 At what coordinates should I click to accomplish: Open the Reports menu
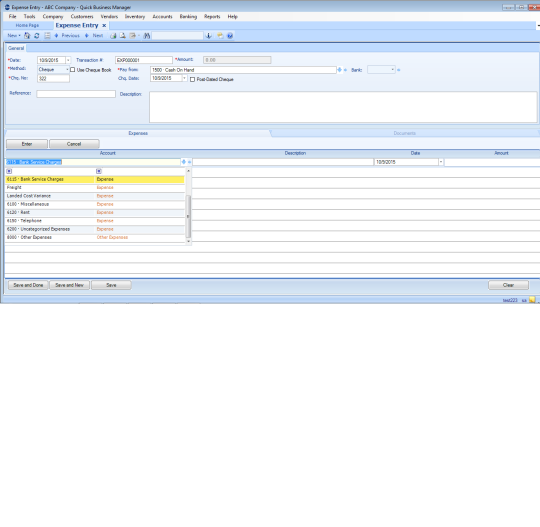point(212,17)
